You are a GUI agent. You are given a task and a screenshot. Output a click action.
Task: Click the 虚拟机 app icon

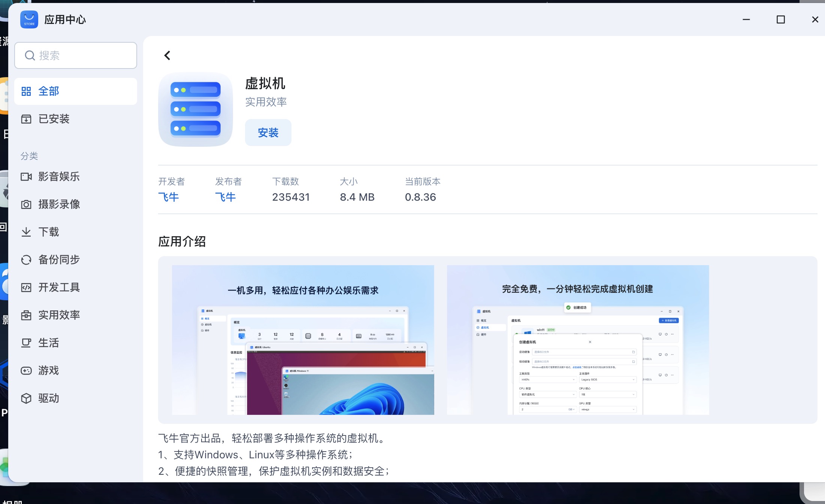tap(196, 109)
